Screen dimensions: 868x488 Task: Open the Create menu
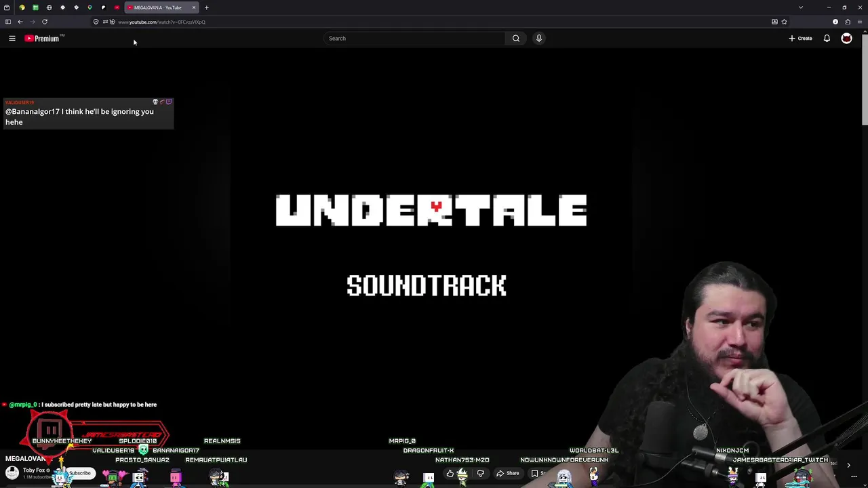point(801,39)
